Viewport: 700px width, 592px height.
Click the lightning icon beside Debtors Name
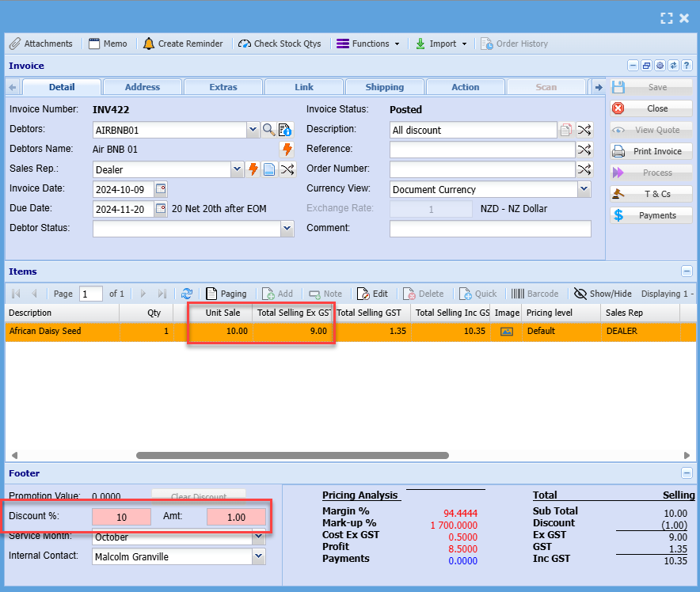pyautogui.click(x=287, y=150)
